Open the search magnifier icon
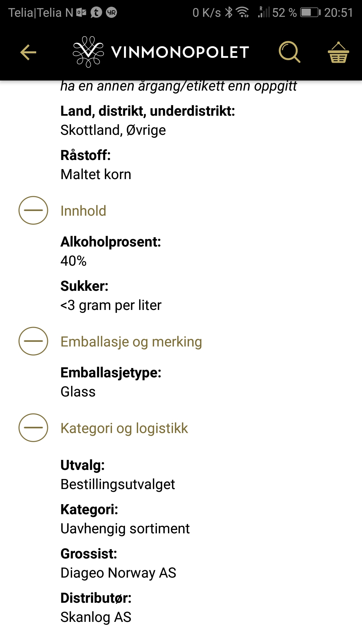The width and height of the screenshot is (362, 644). [290, 52]
